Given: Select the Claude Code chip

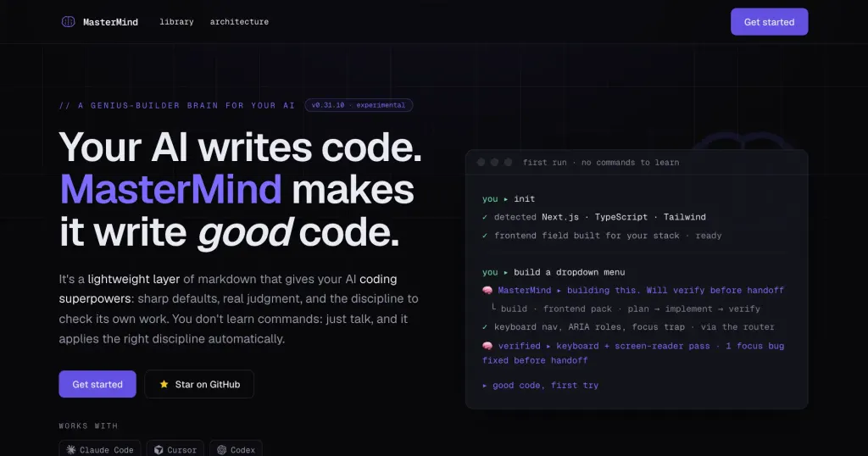Looking at the screenshot, I should click(100, 449).
